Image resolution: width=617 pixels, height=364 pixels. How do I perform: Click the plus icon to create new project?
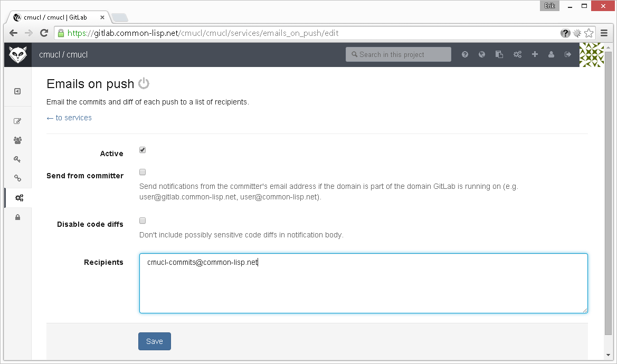[x=535, y=54]
